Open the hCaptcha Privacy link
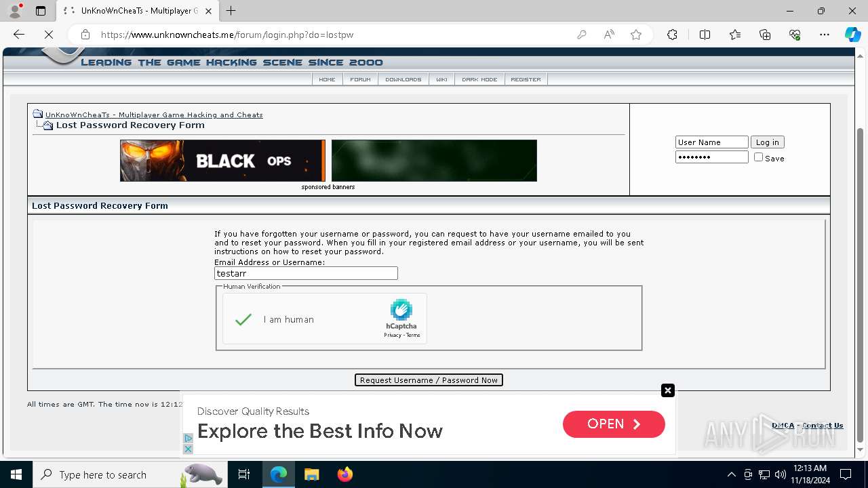The image size is (868, 488). 393,335
